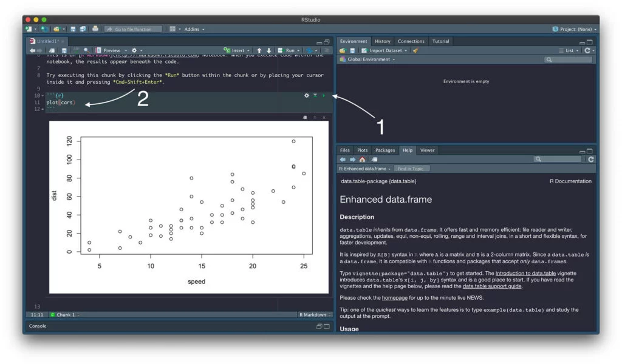The image size is (622, 364).
Task: Open the Global Environment selector
Action: 367,59
